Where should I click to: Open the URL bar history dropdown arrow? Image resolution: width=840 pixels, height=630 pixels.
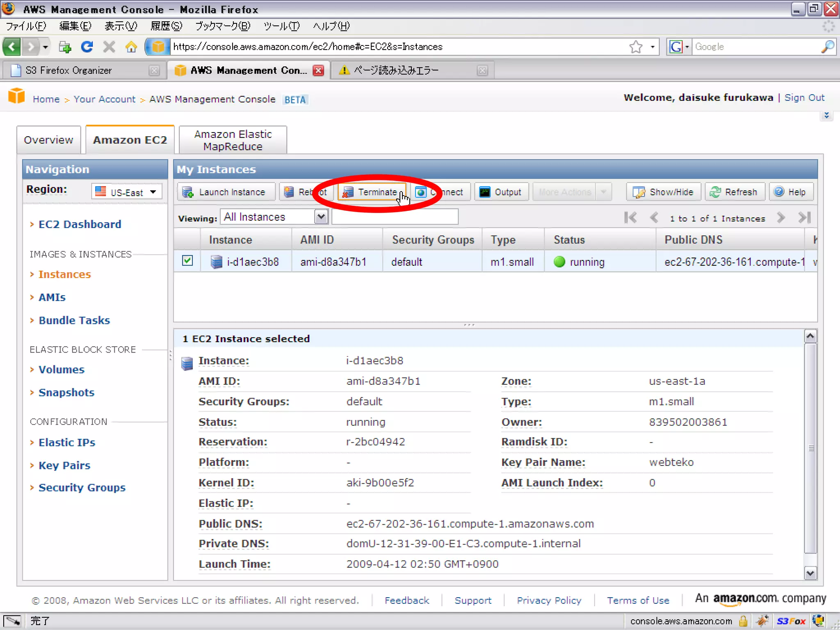click(652, 47)
